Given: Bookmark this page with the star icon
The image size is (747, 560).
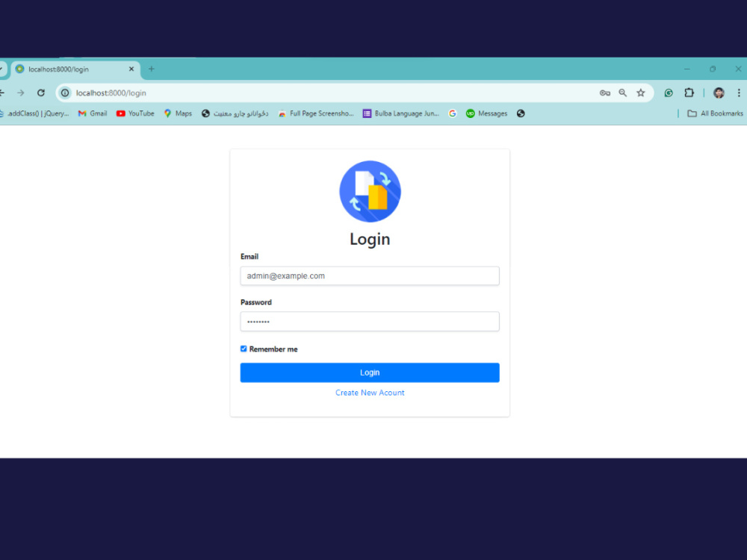Looking at the screenshot, I should (x=641, y=93).
